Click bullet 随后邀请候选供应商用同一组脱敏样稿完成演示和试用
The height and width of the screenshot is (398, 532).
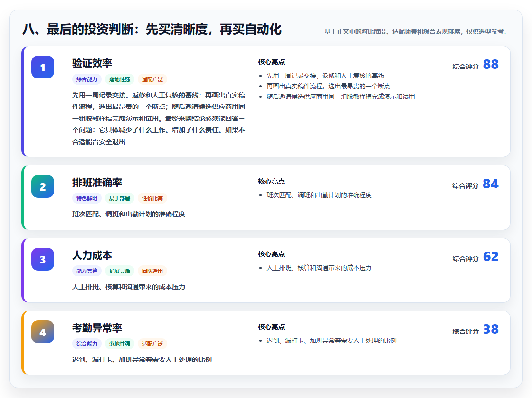coord(341,97)
